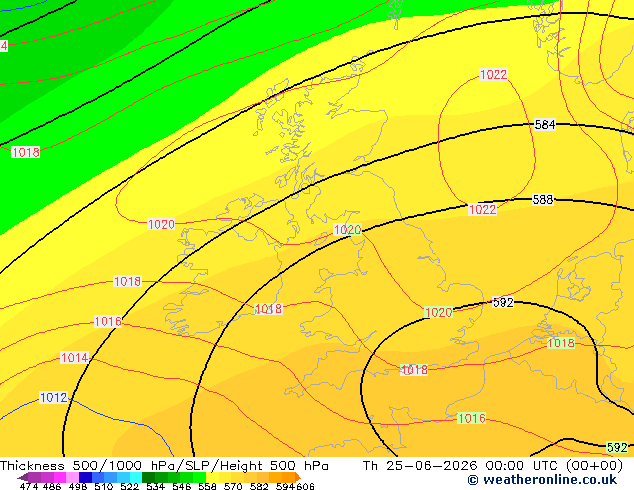The image size is (634, 490).
Task: Click the black 588 height contour label
Action: (x=543, y=199)
